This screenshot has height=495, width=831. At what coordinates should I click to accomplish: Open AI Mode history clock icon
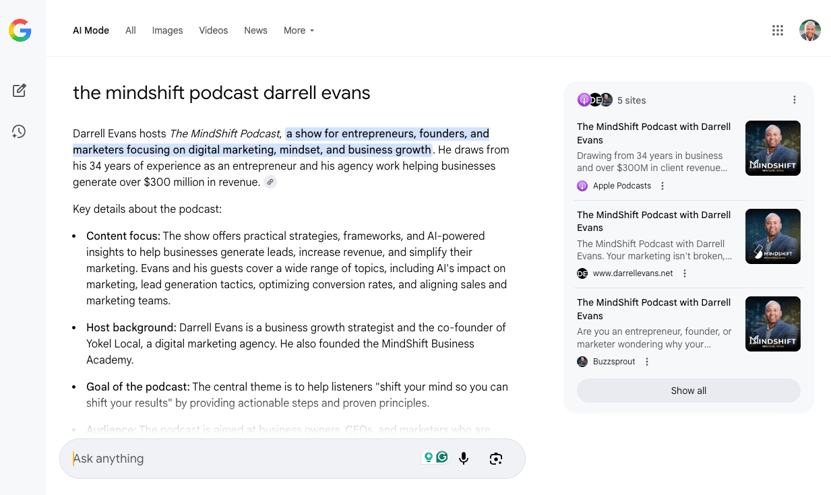click(19, 131)
